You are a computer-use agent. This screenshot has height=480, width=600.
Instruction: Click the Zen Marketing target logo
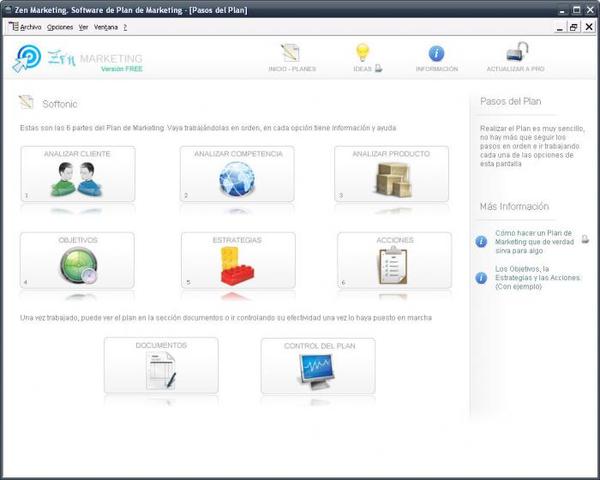pyautogui.click(x=27, y=58)
